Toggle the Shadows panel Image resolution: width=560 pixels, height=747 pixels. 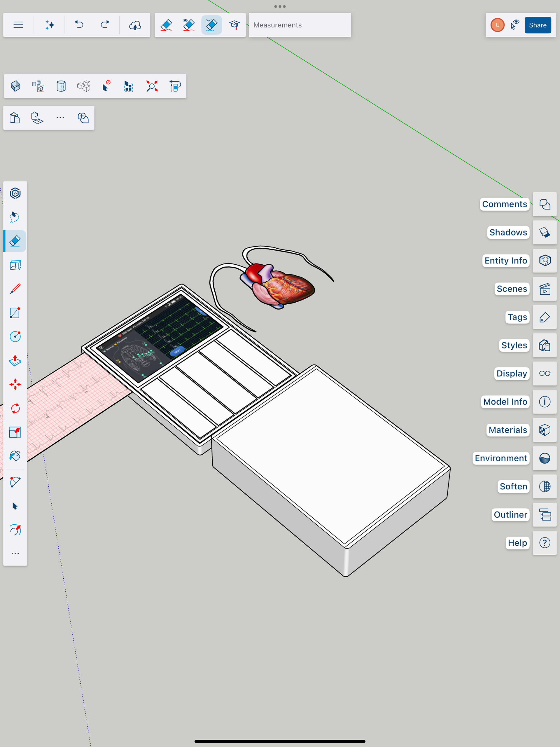(545, 232)
